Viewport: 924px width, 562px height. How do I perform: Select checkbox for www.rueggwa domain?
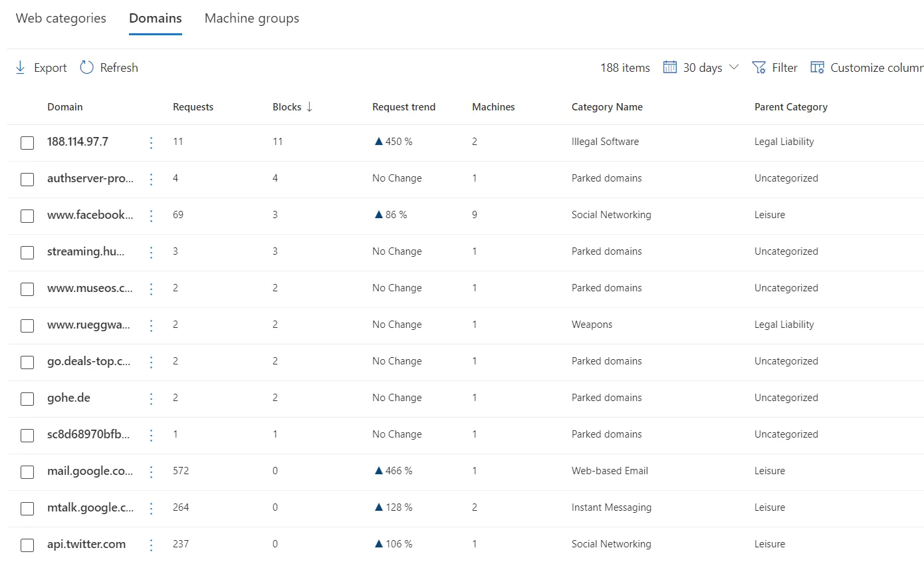27,326
